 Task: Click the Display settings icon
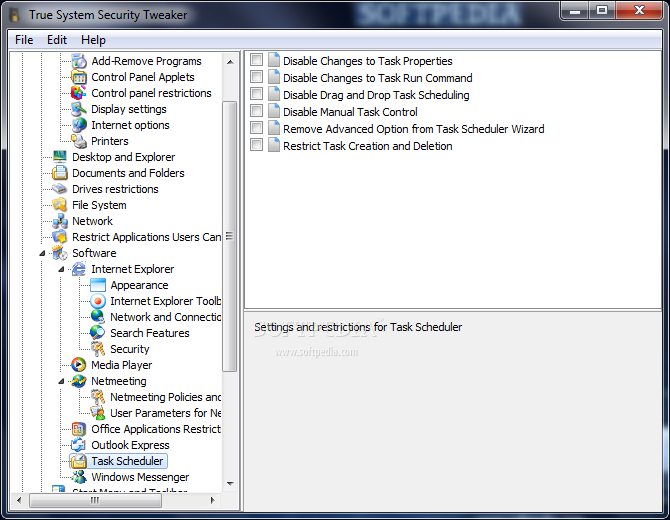point(79,109)
